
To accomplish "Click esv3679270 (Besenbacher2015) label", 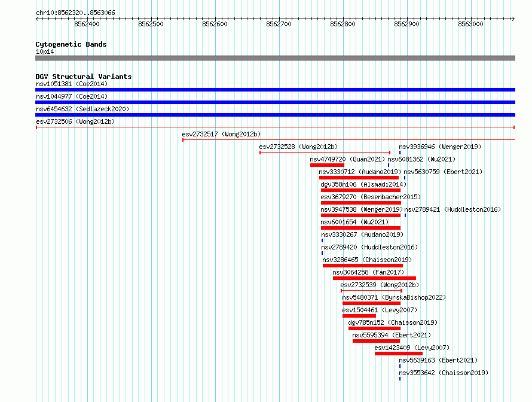I will (371, 197).
